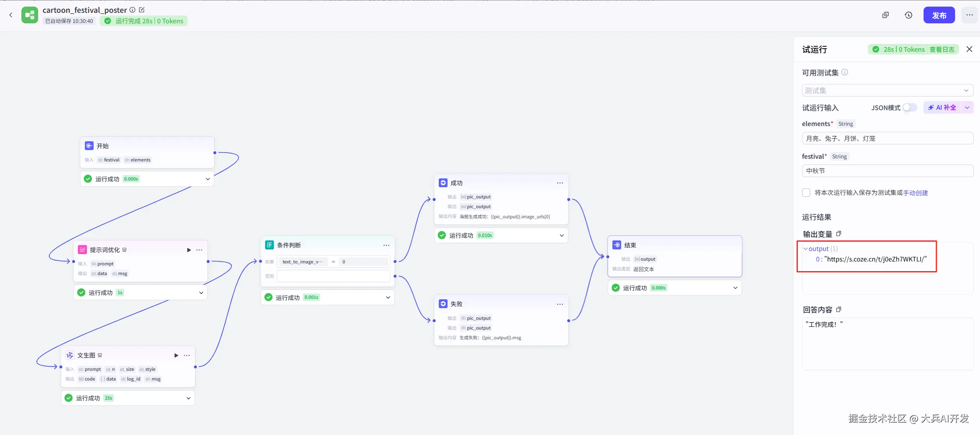Run the 文生图 node play icon

click(176, 355)
